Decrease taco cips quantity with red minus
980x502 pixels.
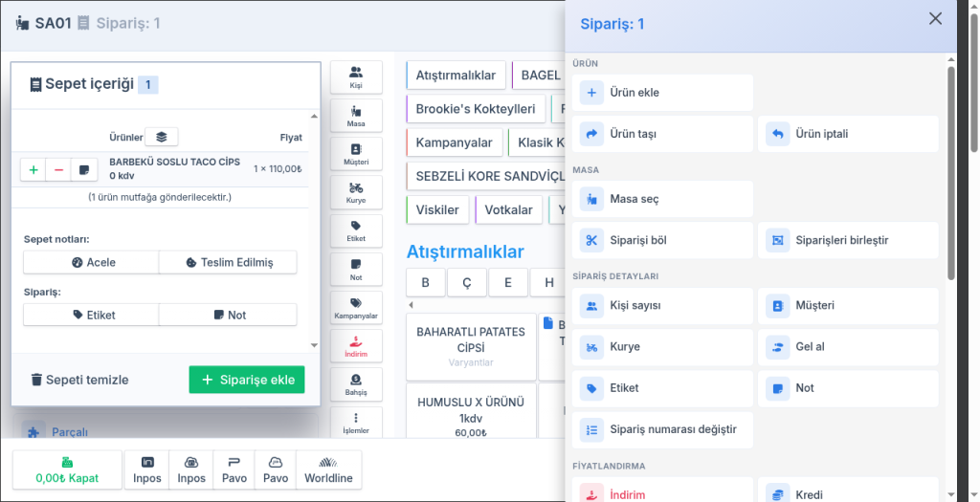[x=58, y=169]
